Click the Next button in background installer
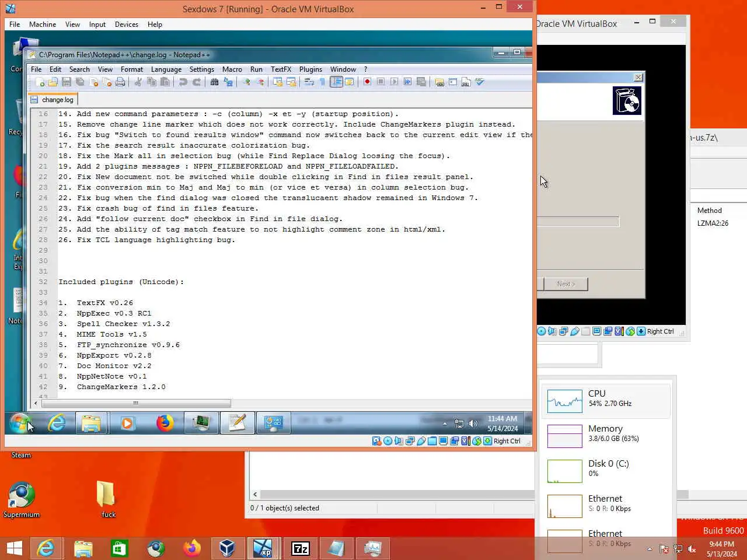747x560 pixels. [x=566, y=284]
